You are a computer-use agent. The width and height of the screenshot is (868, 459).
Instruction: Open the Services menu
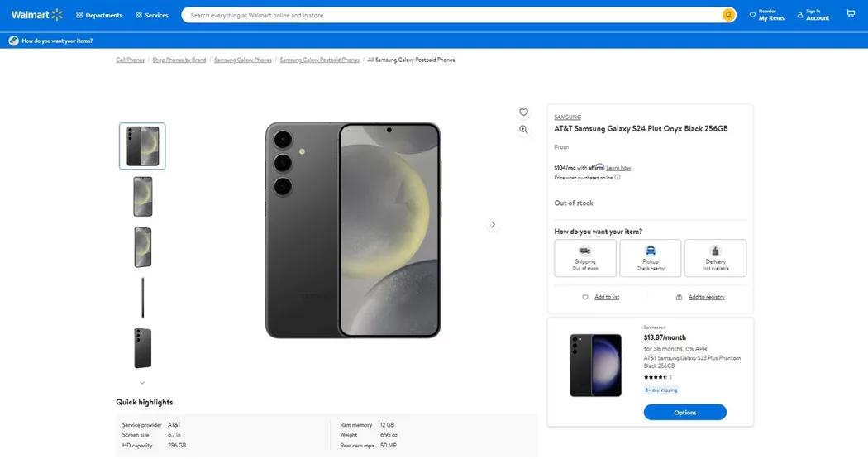[152, 15]
